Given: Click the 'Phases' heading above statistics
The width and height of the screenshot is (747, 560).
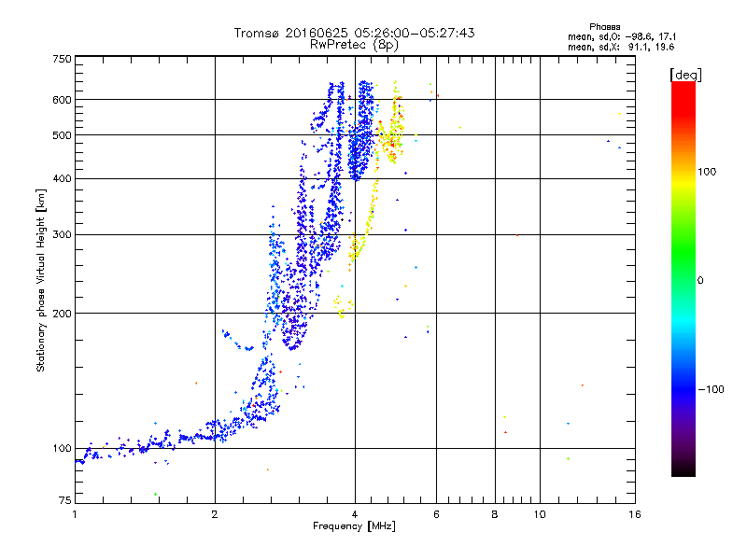Looking at the screenshot, I should coord(604,27).
